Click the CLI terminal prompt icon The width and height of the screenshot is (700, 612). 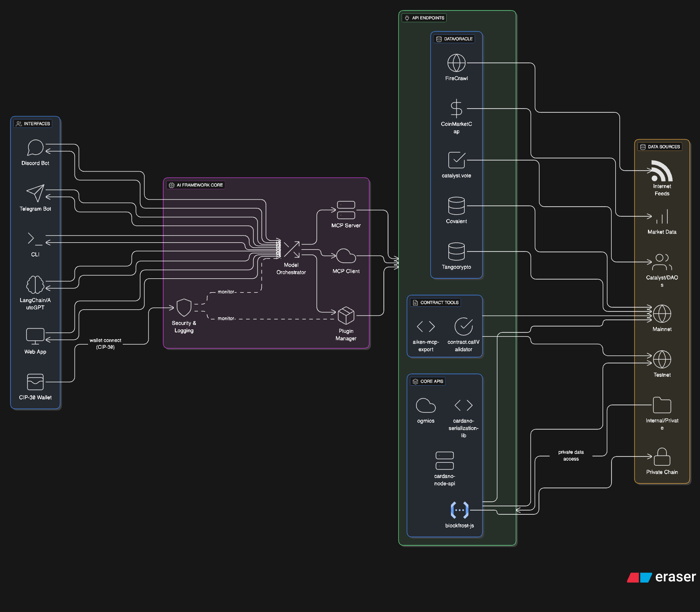pos(35,239)
